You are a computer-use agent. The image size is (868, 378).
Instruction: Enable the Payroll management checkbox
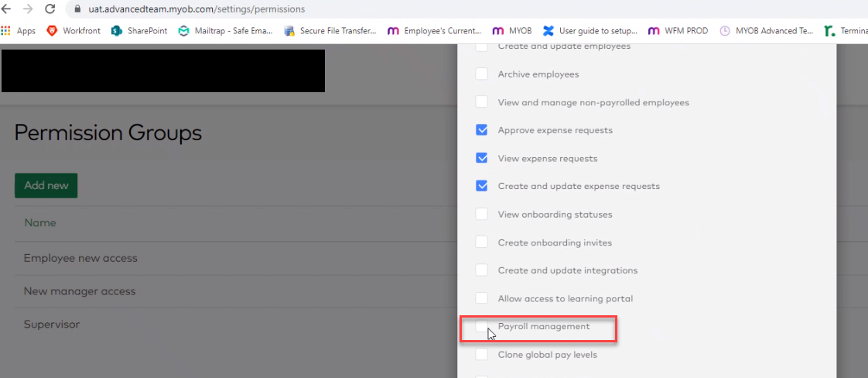pyautogui.click(x=482, y=326)
